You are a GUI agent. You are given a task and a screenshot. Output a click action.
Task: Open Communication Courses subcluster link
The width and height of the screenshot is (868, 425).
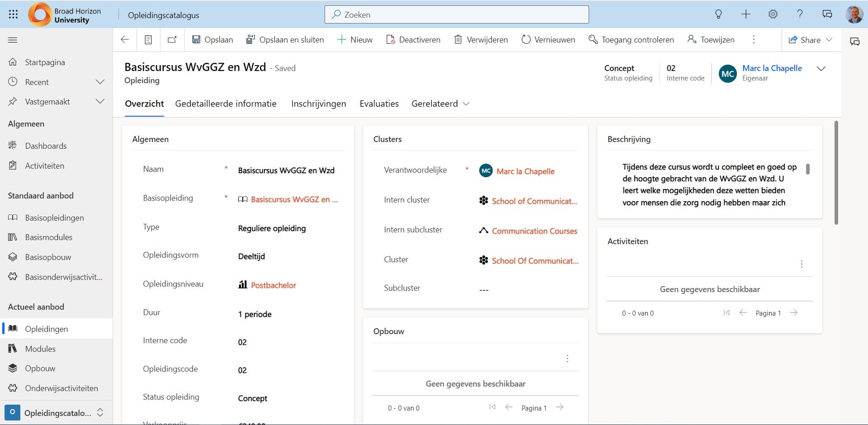(x=534, y=231)
